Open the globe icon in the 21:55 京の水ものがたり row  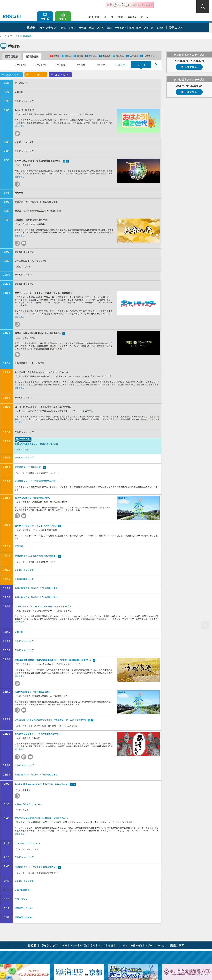tap(17, 710)
